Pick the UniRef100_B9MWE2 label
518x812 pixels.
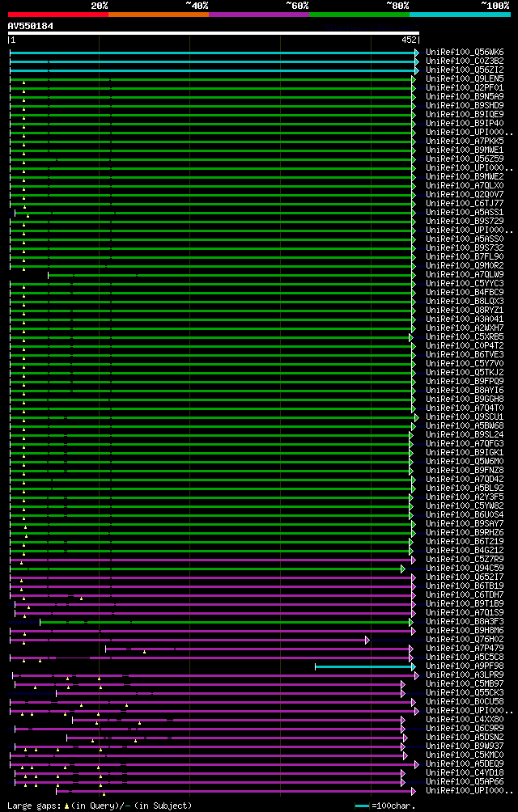(465, 176)
